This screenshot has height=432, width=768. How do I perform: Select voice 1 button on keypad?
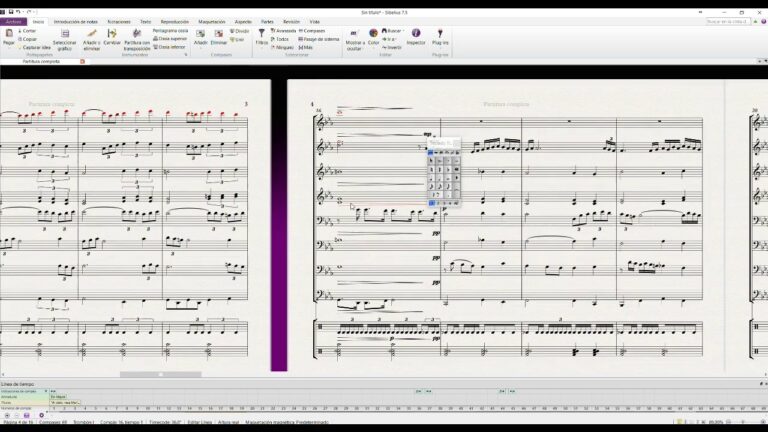(x=432, y=203)
